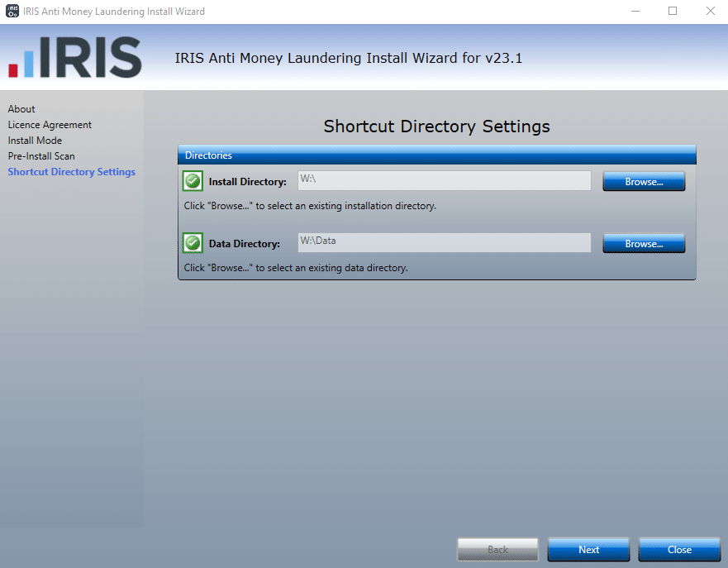This screenshot has height=568, width=728.
Task: Maximize the install wizard window
Action: (673, 11)
